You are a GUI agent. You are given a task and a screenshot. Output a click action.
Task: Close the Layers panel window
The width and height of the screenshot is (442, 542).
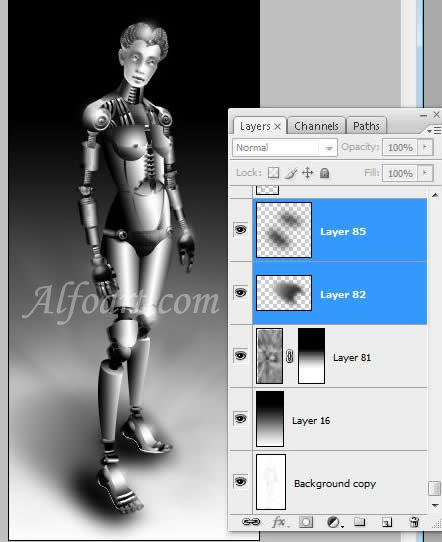pos(436,114)
